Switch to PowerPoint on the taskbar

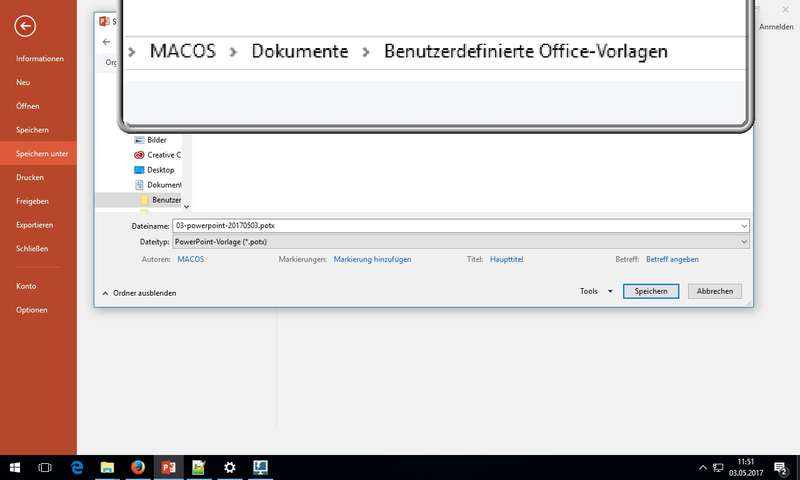pos(168,468)
